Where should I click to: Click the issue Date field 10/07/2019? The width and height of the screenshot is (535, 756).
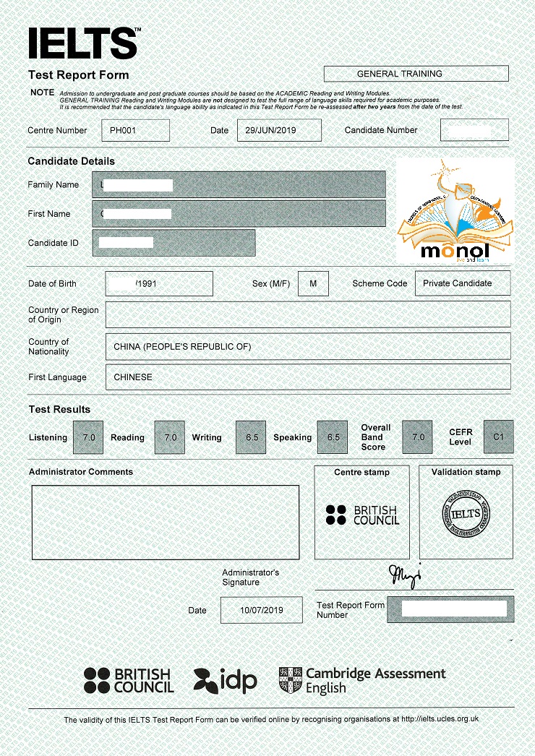262,610
